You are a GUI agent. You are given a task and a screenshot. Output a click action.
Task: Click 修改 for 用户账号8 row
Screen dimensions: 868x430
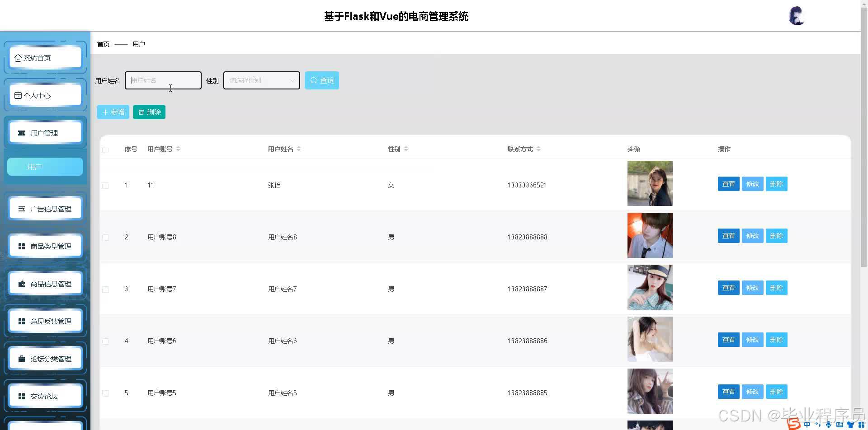(x=752, y=236)
